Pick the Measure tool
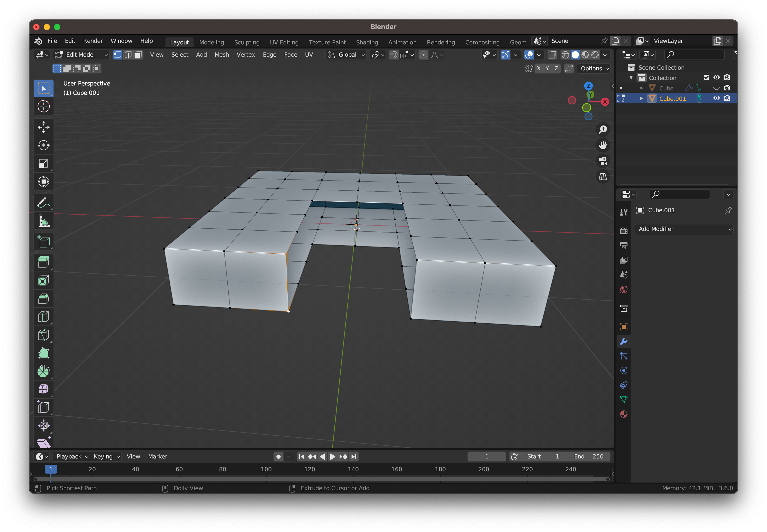This screenshot has width=767, height=532. 43,221
